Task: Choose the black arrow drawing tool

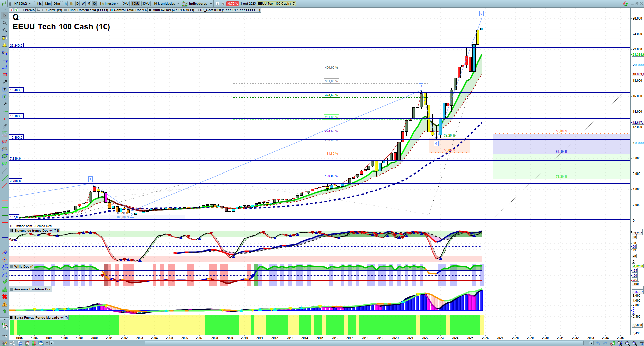Action: [x=5, y=82]
